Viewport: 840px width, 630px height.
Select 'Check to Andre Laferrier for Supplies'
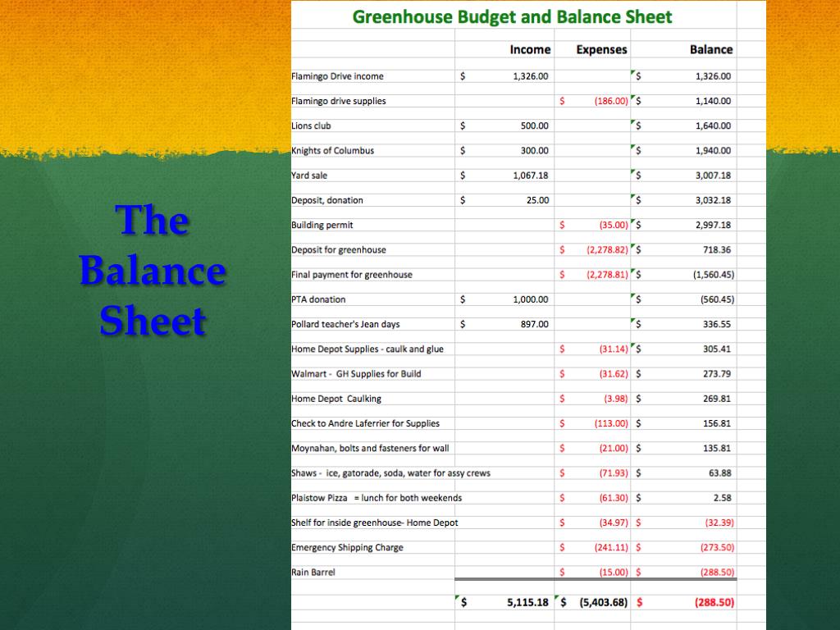[365, 423]
